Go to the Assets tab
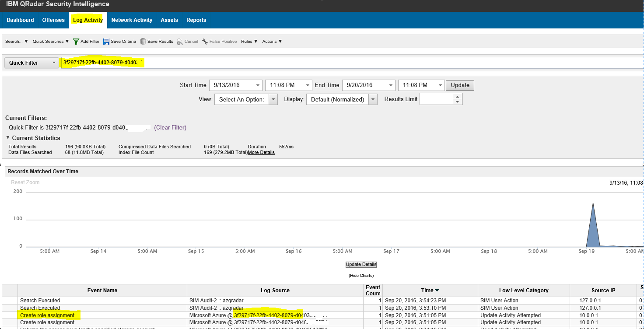644x329 pixels. click(169, 20)
